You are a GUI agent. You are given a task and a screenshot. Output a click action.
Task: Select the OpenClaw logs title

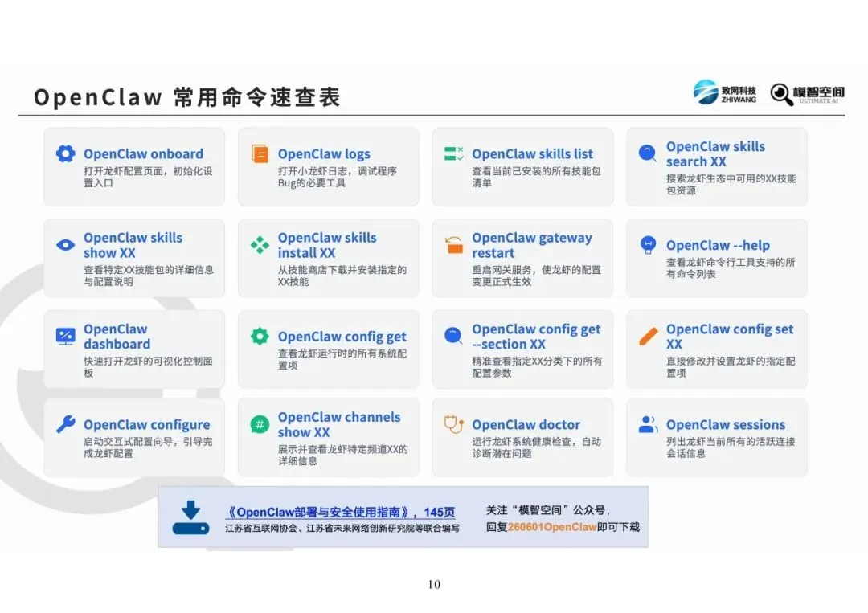coord(324,153)
